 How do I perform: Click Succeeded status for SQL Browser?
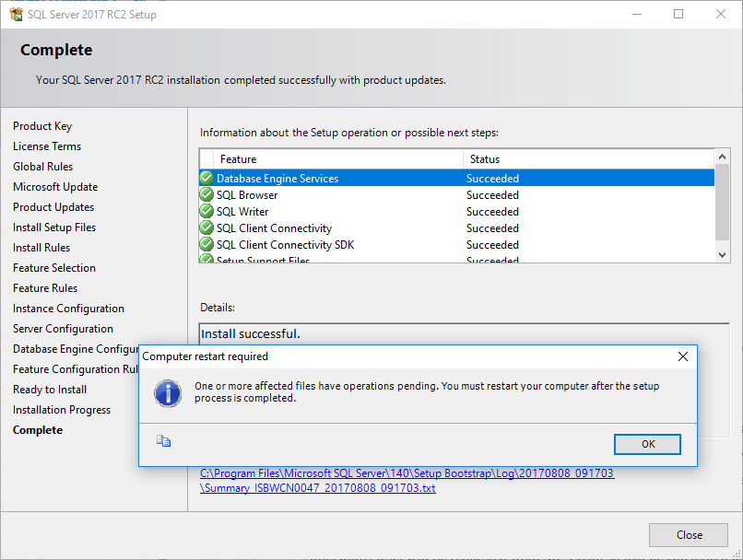click(492, 195)
